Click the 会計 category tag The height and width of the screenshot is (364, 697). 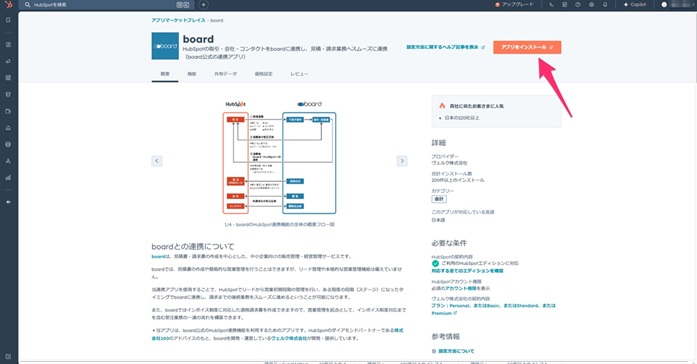point(439,199)
